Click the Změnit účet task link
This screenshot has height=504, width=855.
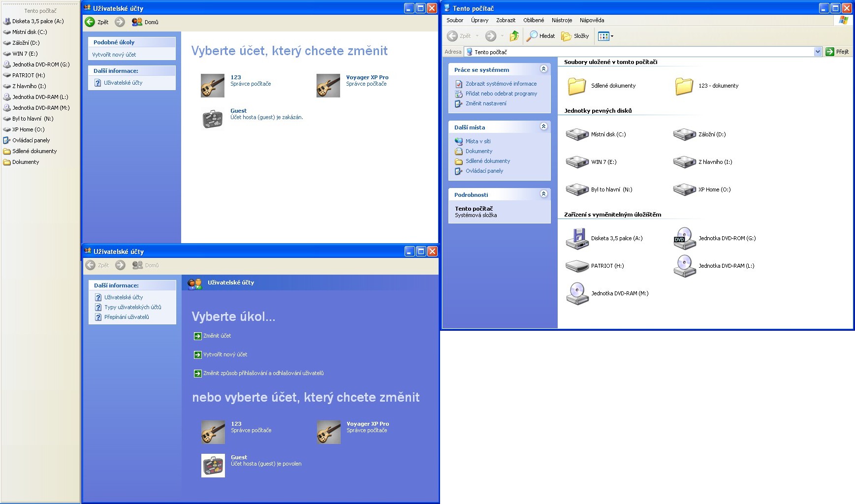217,336
